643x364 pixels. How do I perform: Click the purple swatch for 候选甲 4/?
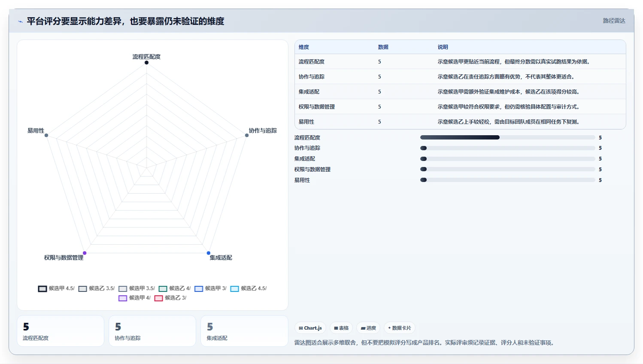coord(123,298)
